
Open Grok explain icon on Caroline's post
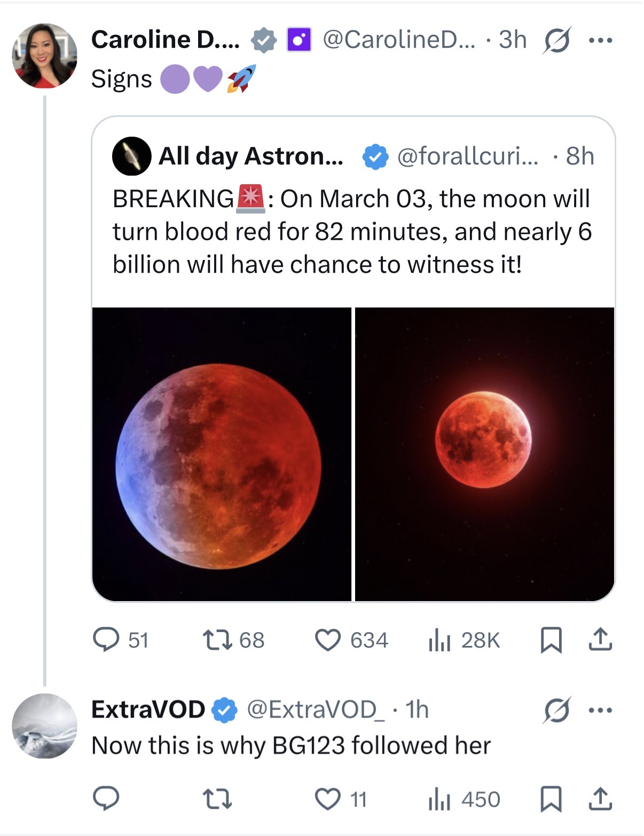556,40
